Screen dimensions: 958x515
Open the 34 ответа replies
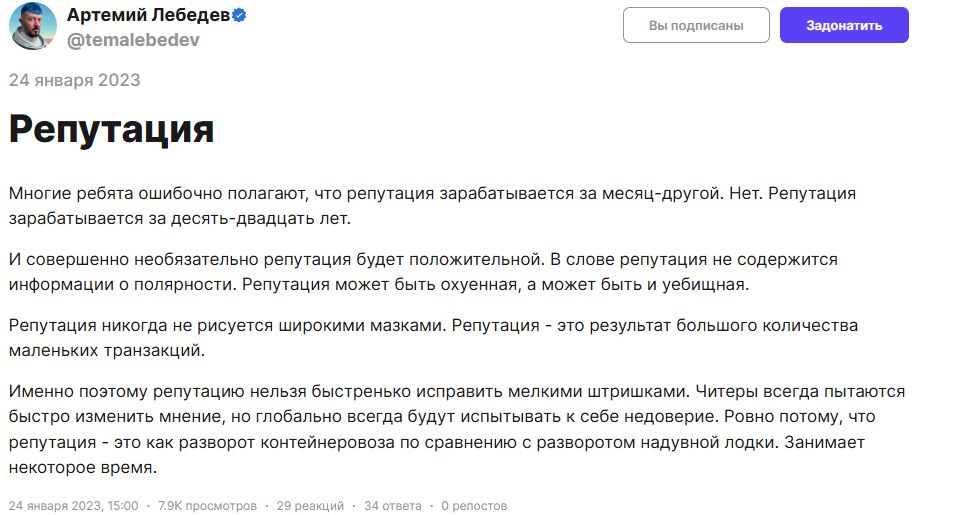pyautogui.click(x=393, y=506)
